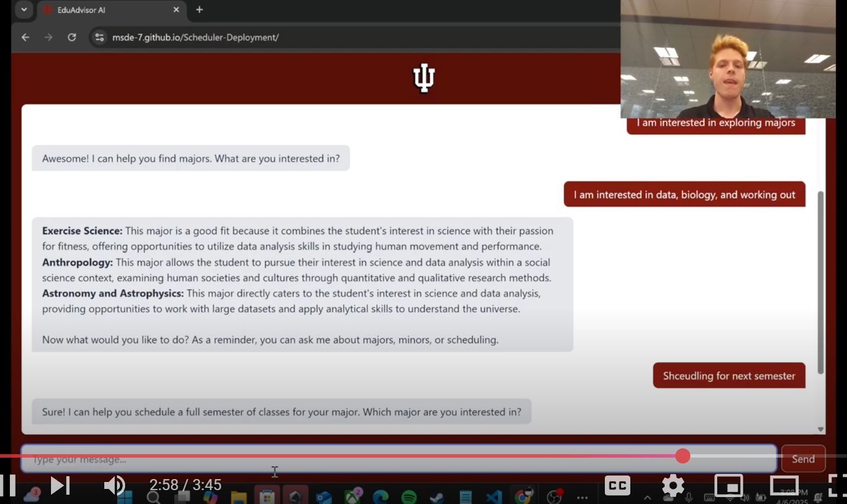Go back in browser

25,37
